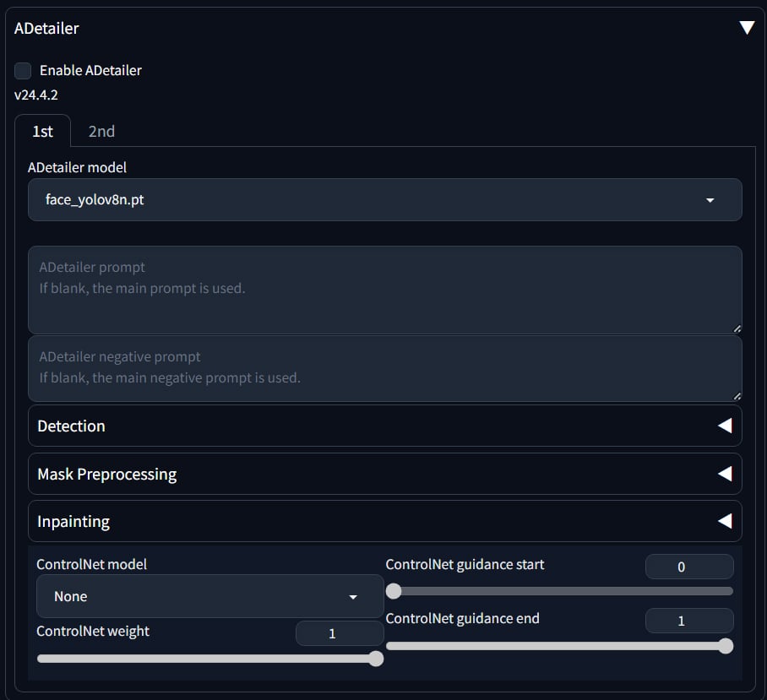Click the 'ControlNet weight' label
This screenshot has width=767, height=700.
[93, 631]
